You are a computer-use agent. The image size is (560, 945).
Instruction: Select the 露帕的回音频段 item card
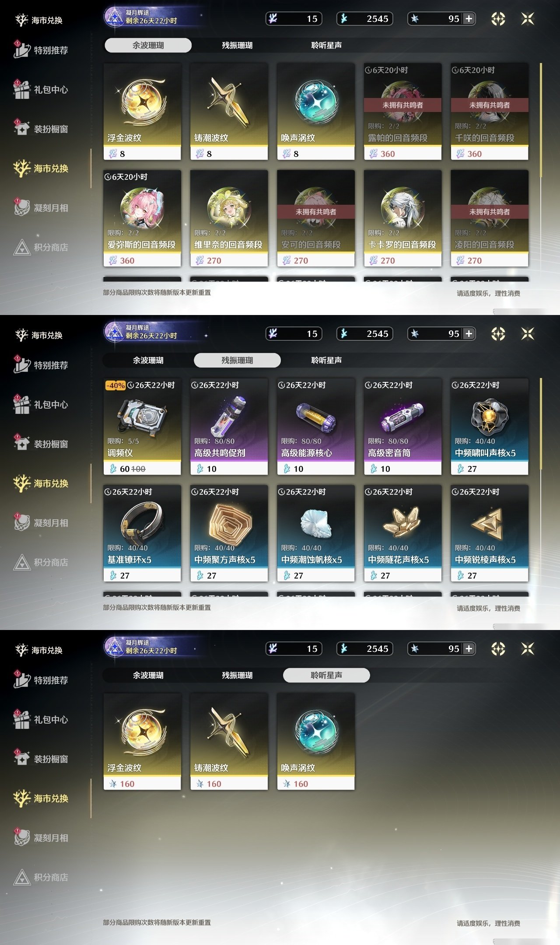tap(402, 112)
